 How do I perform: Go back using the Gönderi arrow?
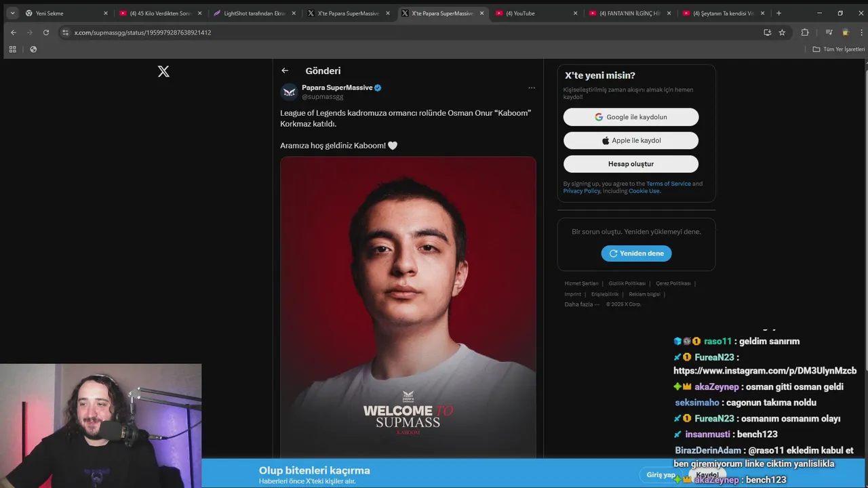pos(285,70)
